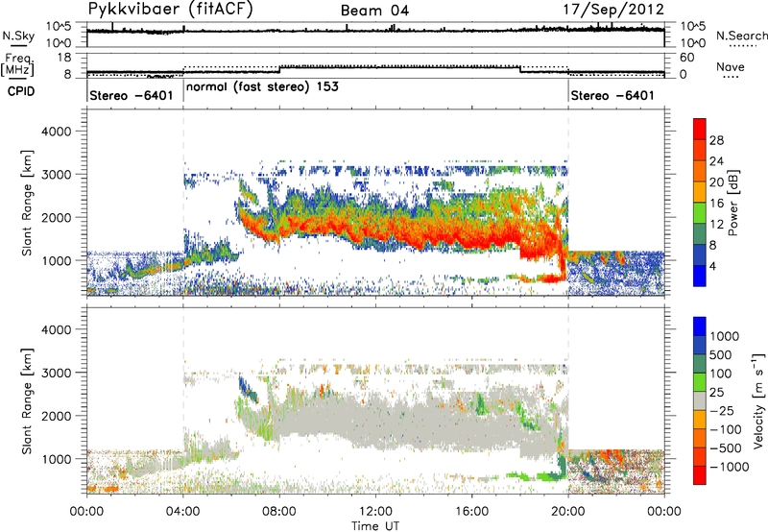Click the date '17/Sep/2012'
Screen dimensions: 768x532
613,10
